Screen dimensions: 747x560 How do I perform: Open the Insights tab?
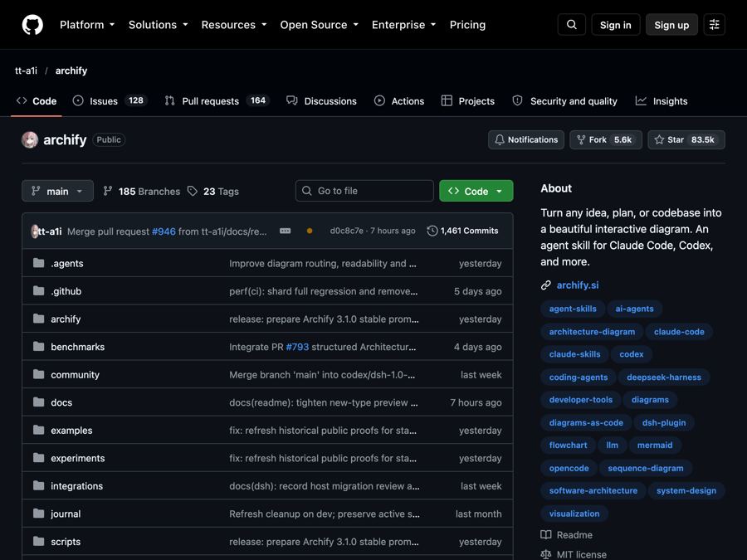point(662,101)
